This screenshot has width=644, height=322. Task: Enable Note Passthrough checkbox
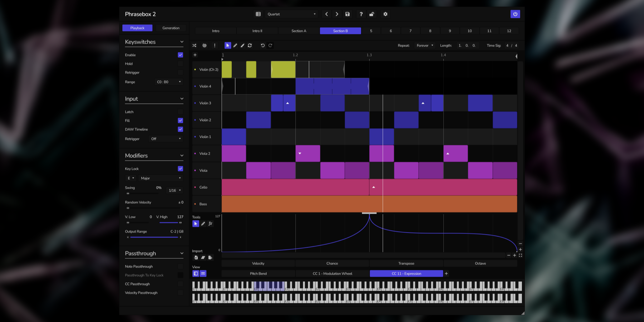180,267
